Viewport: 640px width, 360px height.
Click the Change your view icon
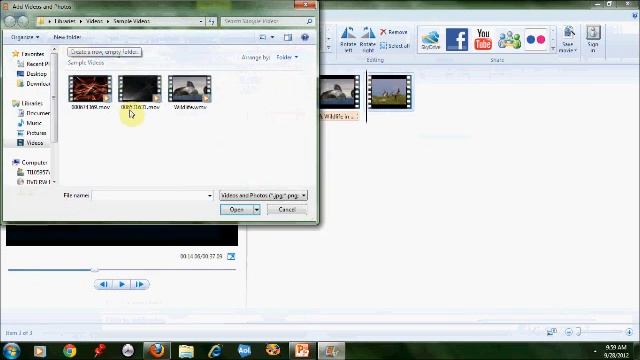tap(263, 37)
